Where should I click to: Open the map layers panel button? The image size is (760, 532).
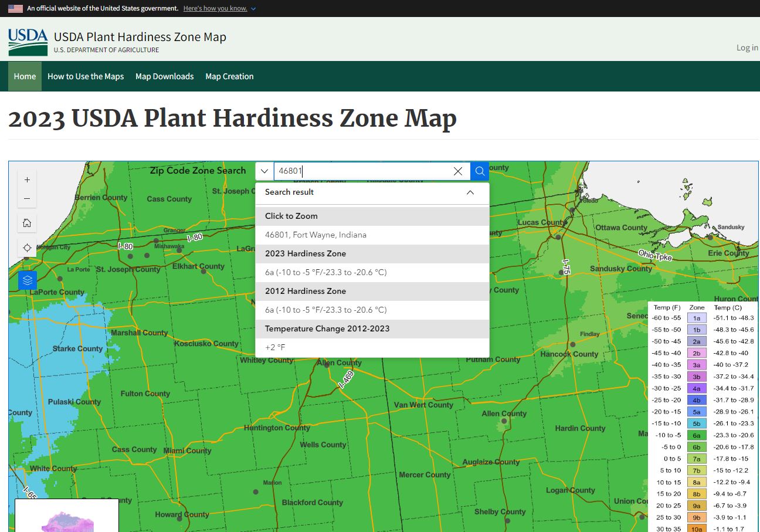28,280
